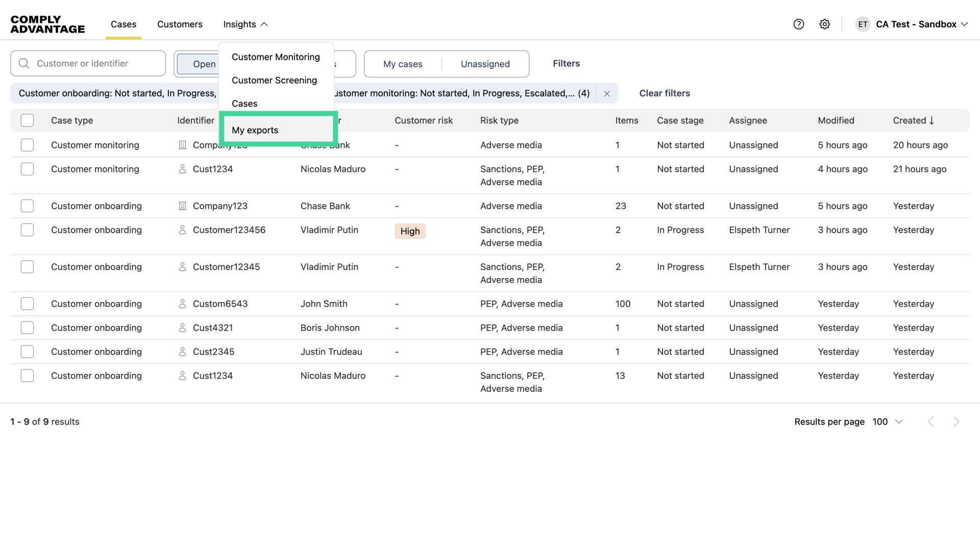This screenshot has width=980, height=551.
Task: Collapse the Insights dropdown menu
Action: click(x=246, y=24)
